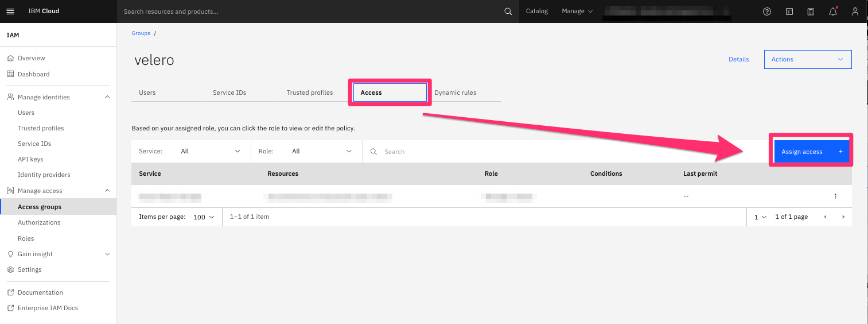Open the row overflow menu (three dots)
Viewport: 868px width, 324px height.
[835, 196]
